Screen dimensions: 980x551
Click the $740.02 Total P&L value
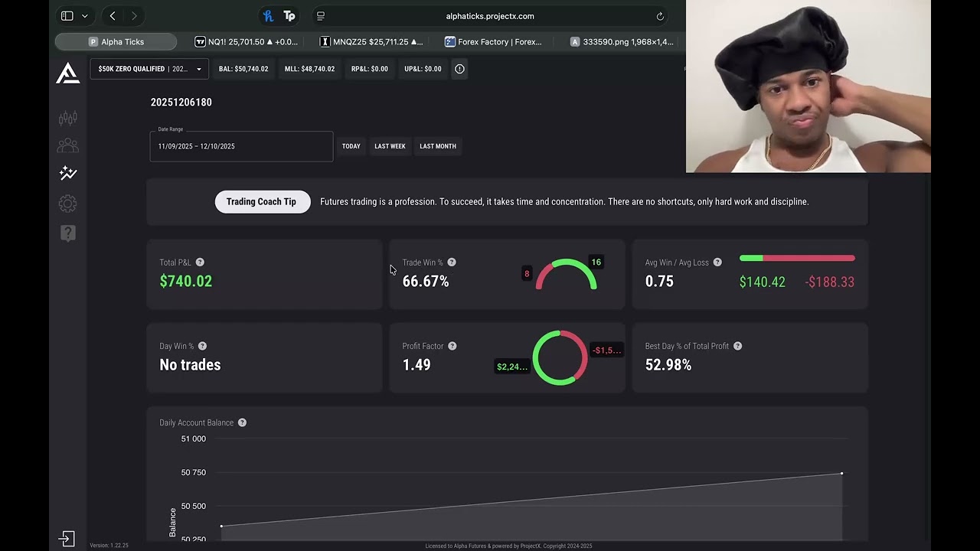(x=186, y=281)
